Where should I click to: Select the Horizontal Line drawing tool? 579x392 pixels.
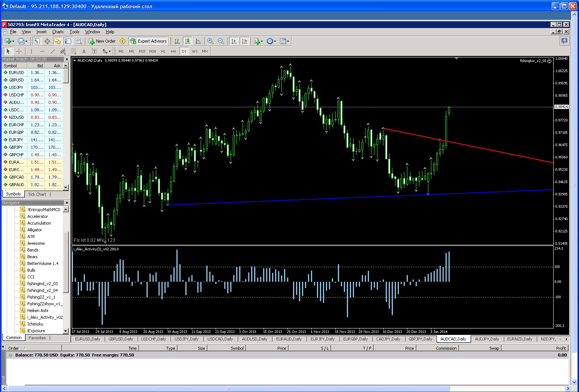[x=42, y=51]
